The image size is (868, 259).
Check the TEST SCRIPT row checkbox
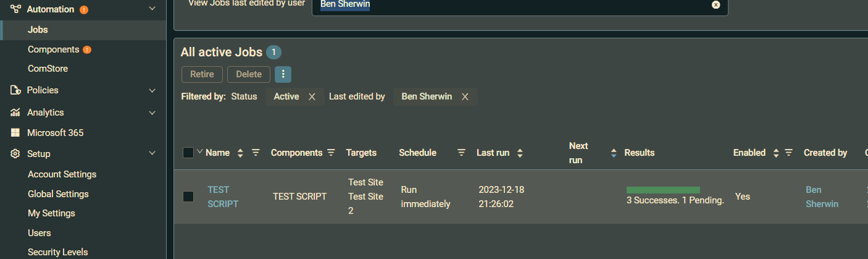click(x=188, y=197)
